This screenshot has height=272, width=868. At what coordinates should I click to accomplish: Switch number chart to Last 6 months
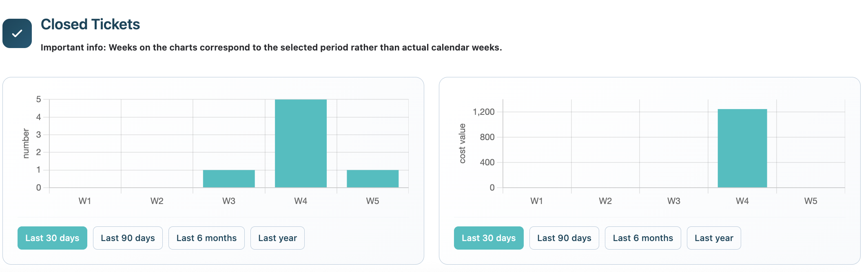click(206, 238)
